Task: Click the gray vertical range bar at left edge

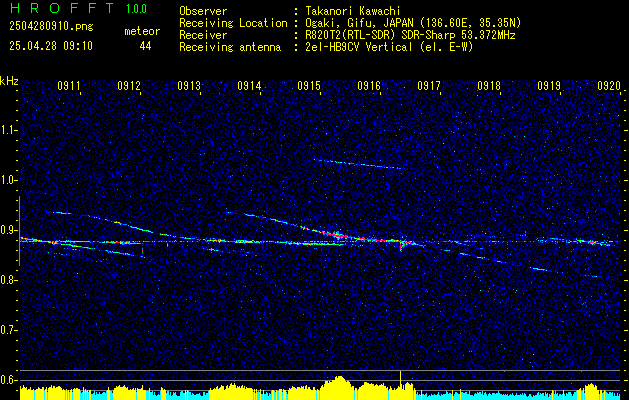Action: tap(20, 231)
